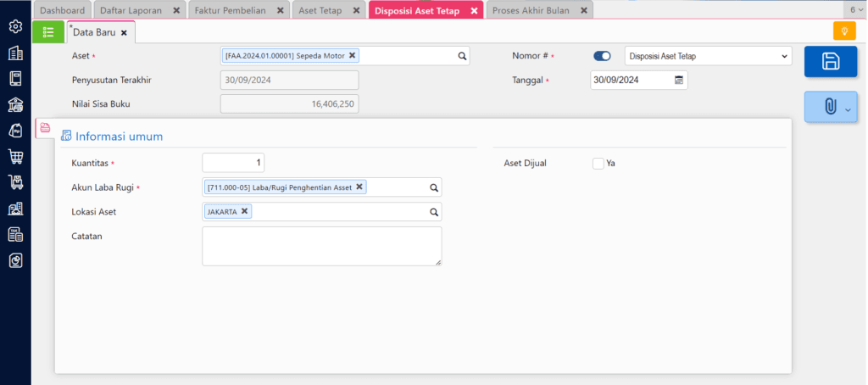Click the orange lightbulb hint icon

[844, 31]
